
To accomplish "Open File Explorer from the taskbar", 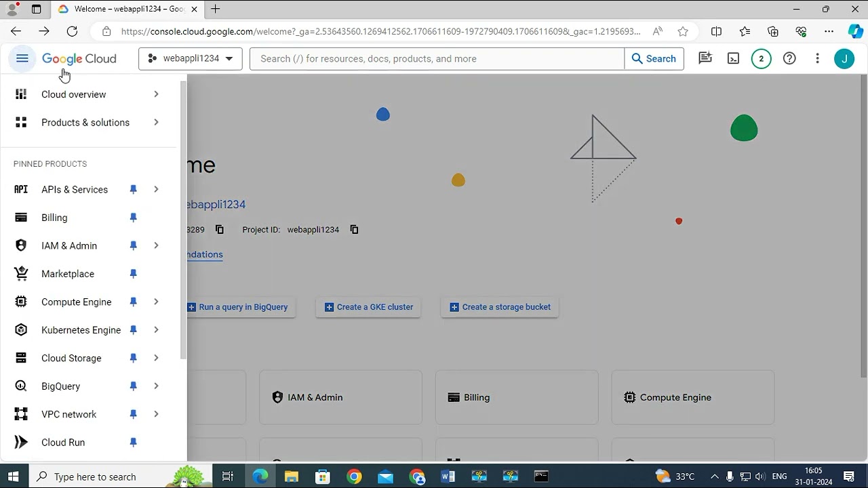I will [292, 476].
